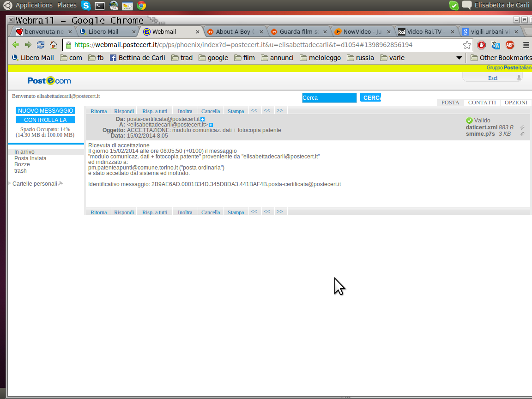Switch to the CONTATTI tab
This screenshot has width=532, height=399.
point(482,103)
